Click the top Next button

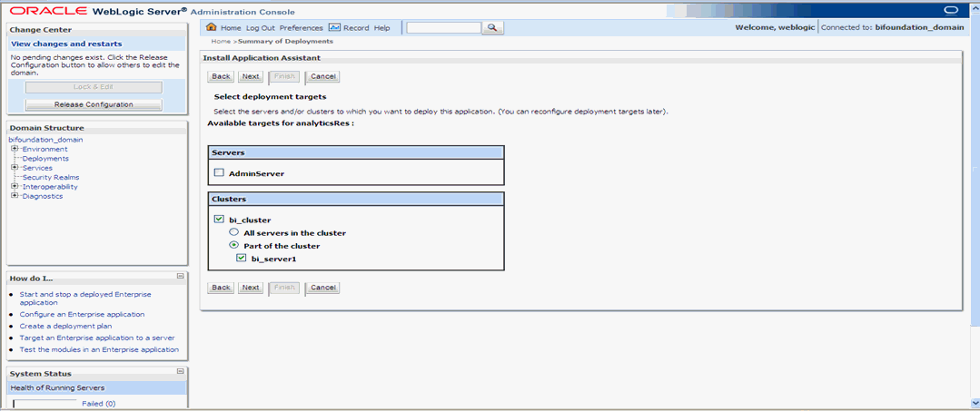point(251,76)
